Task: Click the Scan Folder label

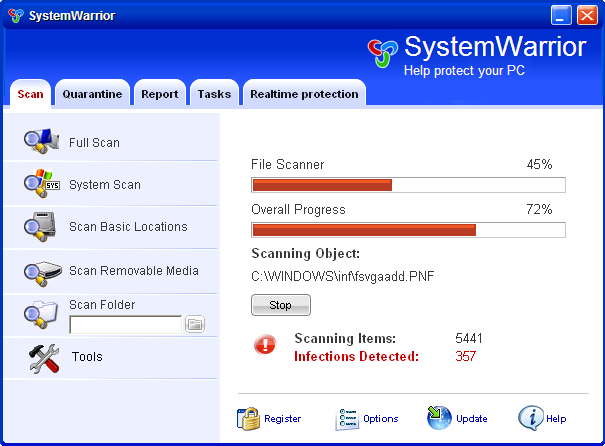Action: coord(102,305)
